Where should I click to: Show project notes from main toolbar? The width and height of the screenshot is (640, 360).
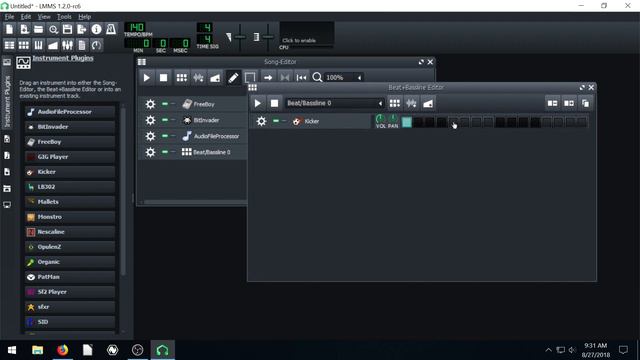(x=82, y=45)
